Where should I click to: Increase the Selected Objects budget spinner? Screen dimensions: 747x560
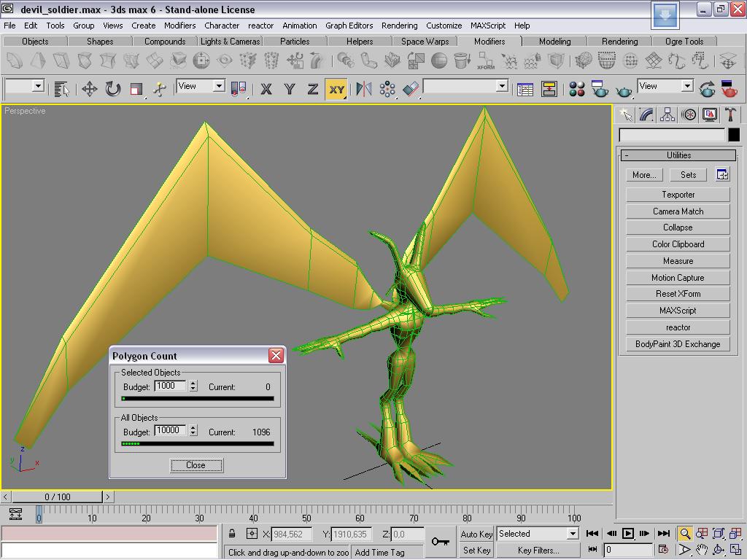[x=193, y=383]
